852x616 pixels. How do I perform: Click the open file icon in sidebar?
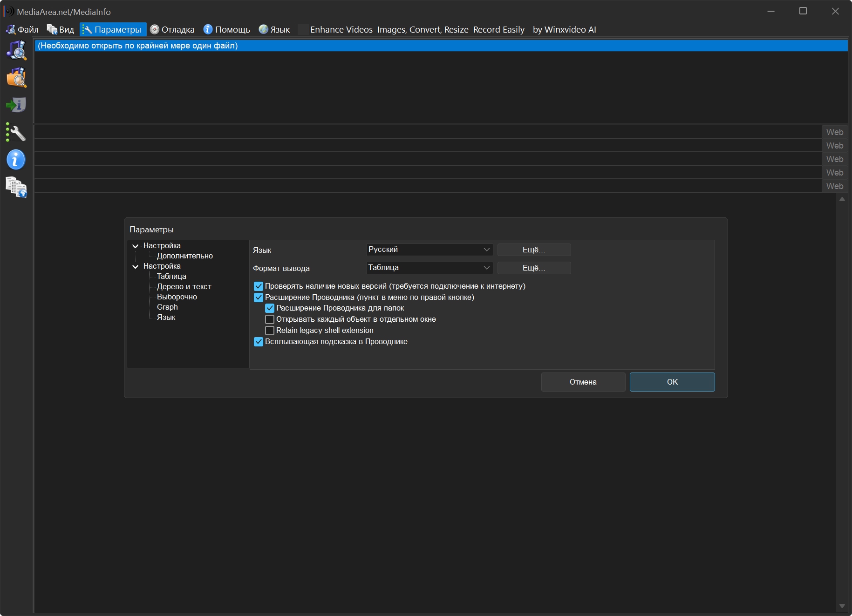click(16, 50)
